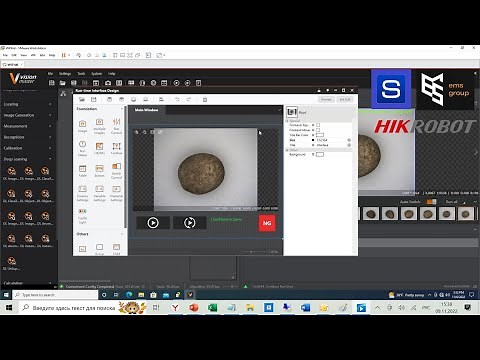Image resolution: width=480 pixels, height=360 pixels.
Task: Click the Size value field in properties
Action: [331, 140]
